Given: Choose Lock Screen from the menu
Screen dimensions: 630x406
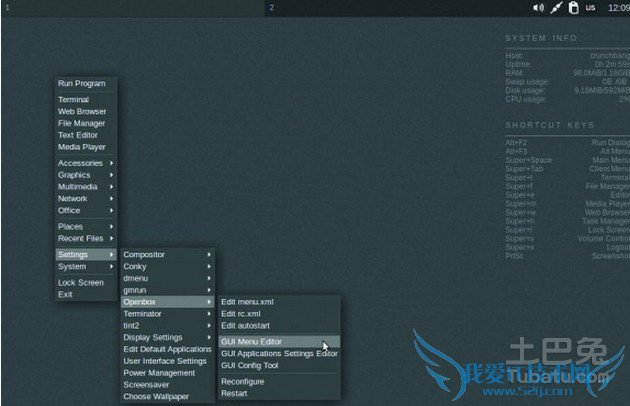Looking at the screenshot, I should (86, 283).
